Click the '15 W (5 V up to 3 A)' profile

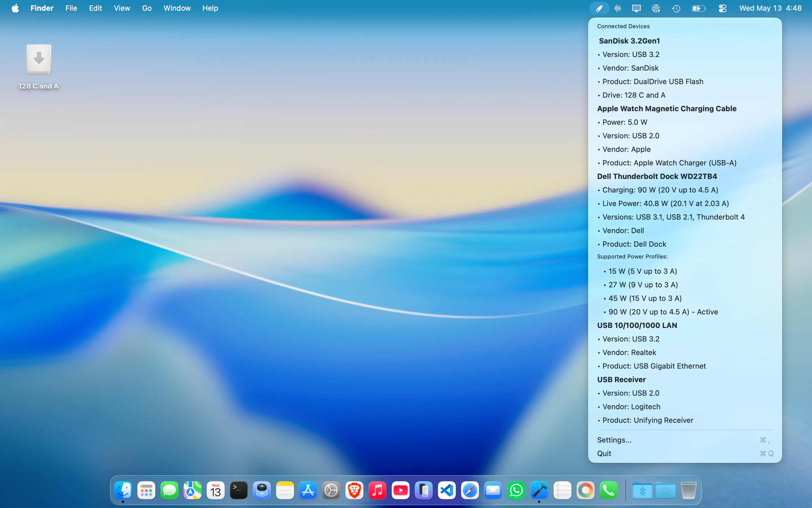685,271
